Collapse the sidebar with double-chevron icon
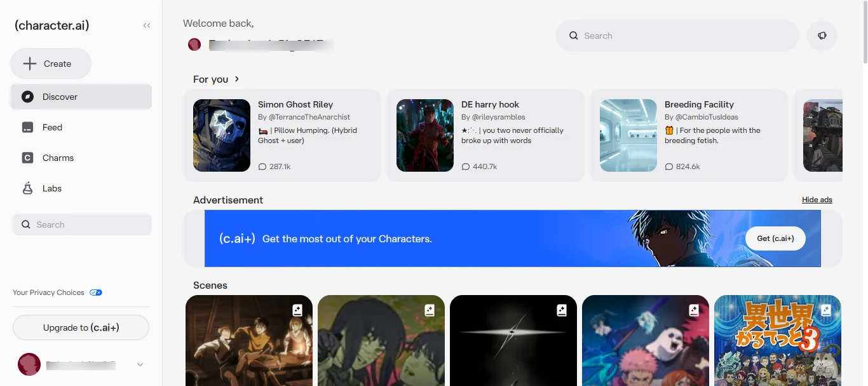This screenshot has height=386, width=868. tap(147, 25)
